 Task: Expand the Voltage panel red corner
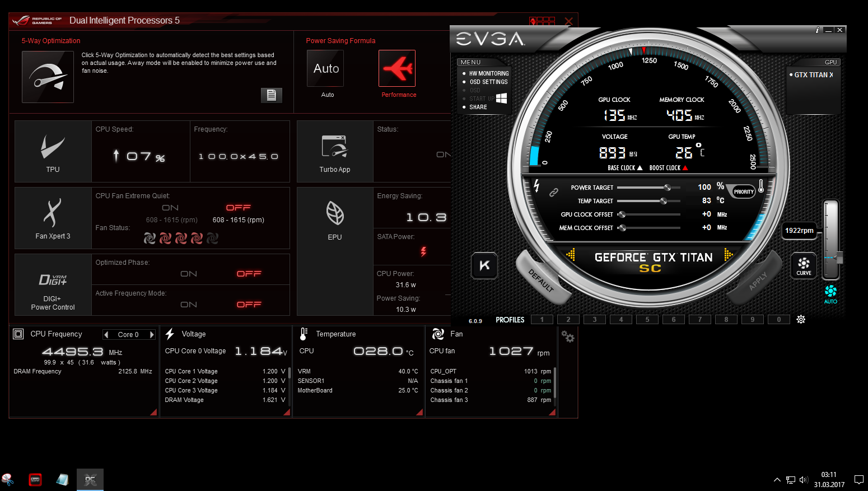[287, 412]
